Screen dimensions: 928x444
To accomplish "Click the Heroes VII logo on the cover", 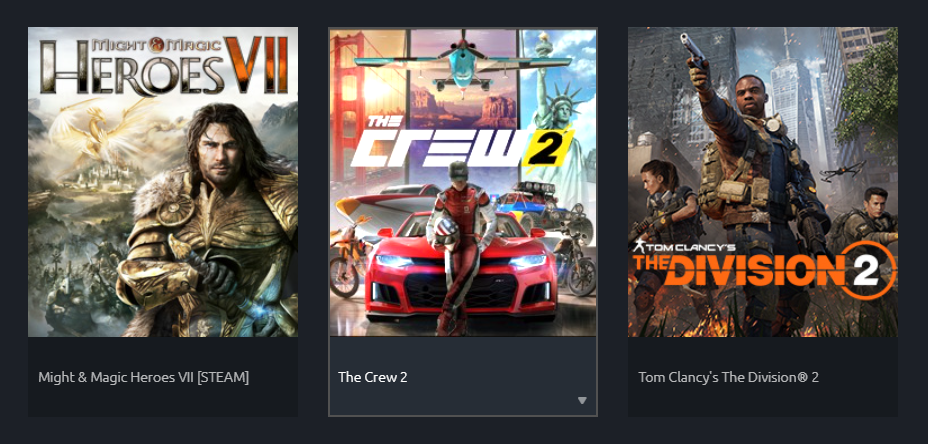I will [x=164, y=66].
